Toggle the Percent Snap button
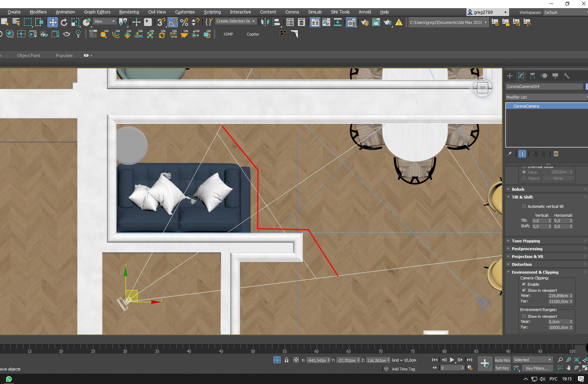The width and height of the screenshot is (588, 384). coord(184,22)
